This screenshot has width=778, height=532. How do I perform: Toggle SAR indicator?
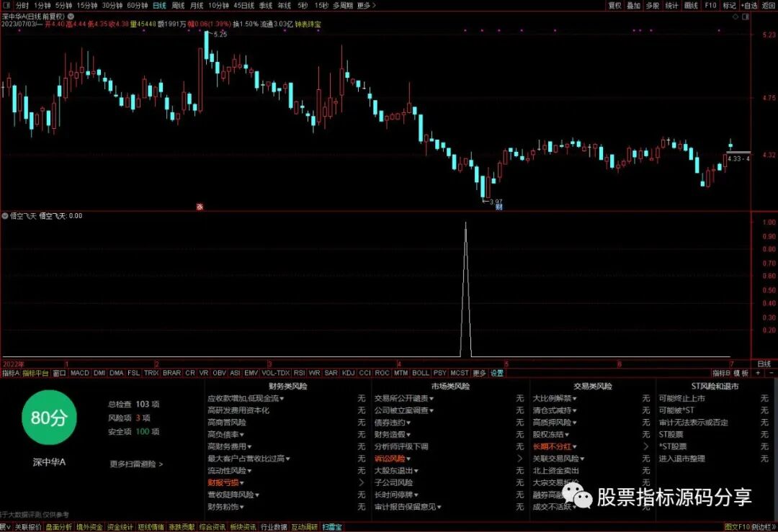[x=331, y=373]
